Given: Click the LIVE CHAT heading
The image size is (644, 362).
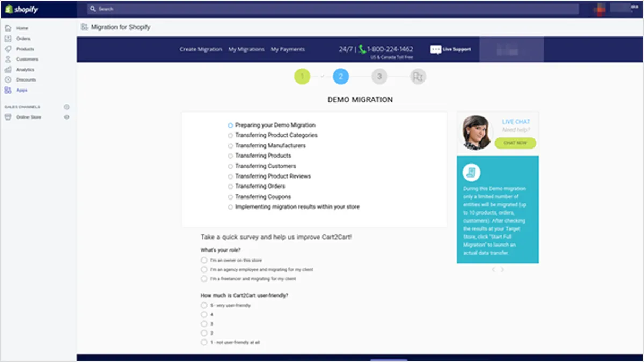Looking at the screenshot, I should click(x=516, y=122).
